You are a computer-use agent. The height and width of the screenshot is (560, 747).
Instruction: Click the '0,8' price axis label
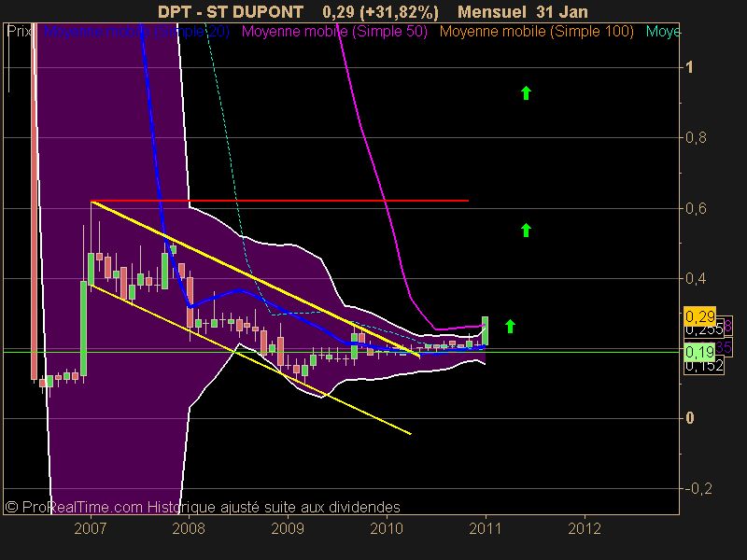click(696, 137)
